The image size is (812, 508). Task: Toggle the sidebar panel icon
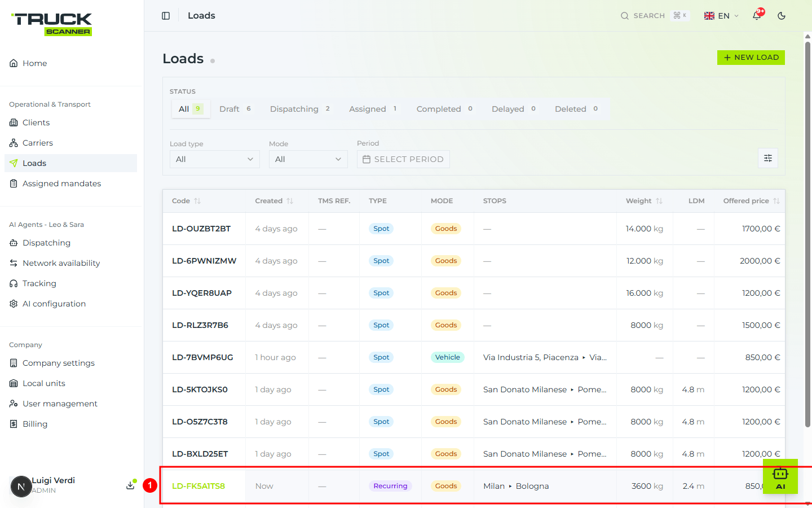pyautogui.click(x=166, y=16)
